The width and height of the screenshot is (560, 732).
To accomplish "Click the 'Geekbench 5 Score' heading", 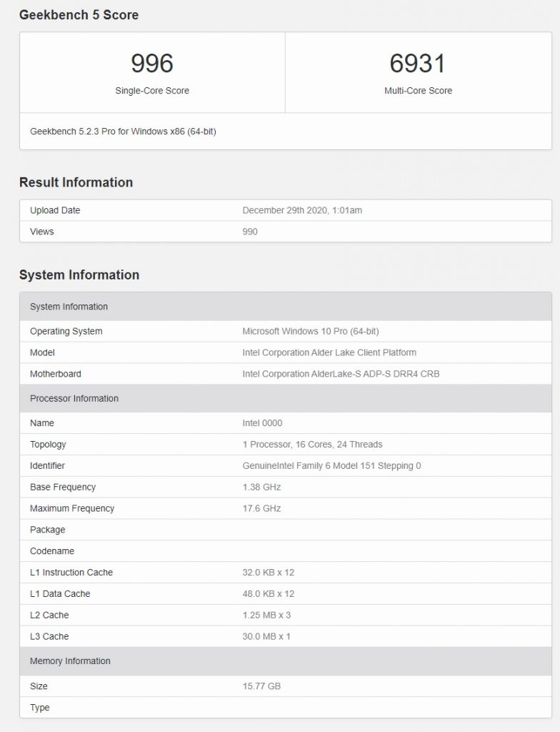I will pos(79,15).
